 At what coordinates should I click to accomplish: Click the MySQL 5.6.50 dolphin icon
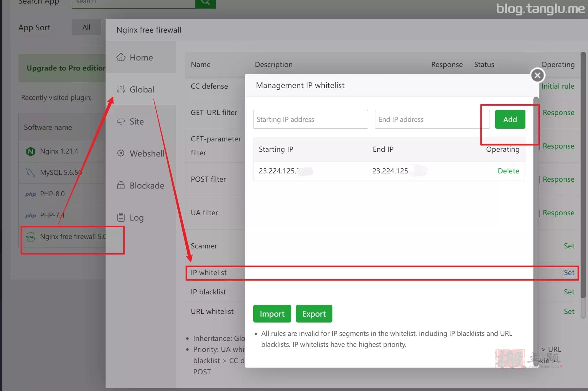31,173
